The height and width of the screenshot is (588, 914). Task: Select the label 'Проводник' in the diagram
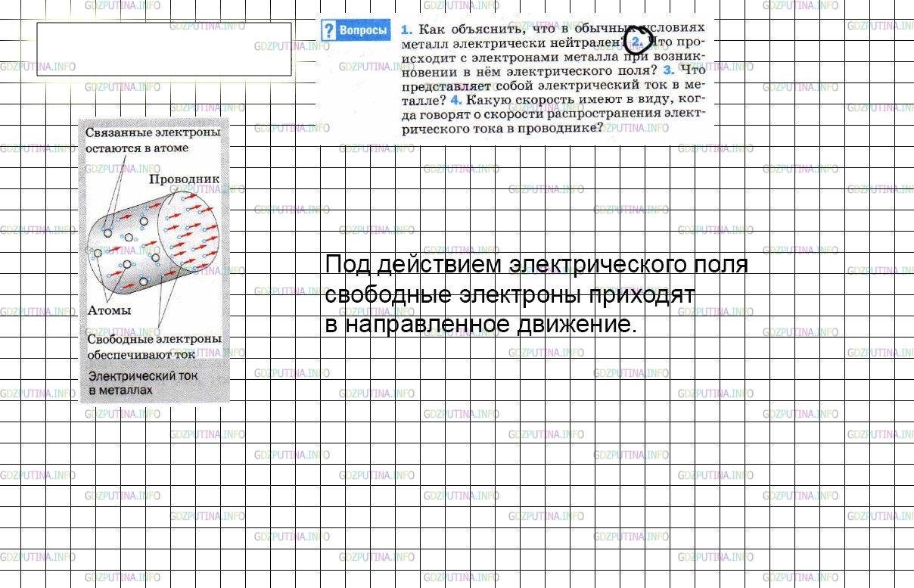point(184,179)
